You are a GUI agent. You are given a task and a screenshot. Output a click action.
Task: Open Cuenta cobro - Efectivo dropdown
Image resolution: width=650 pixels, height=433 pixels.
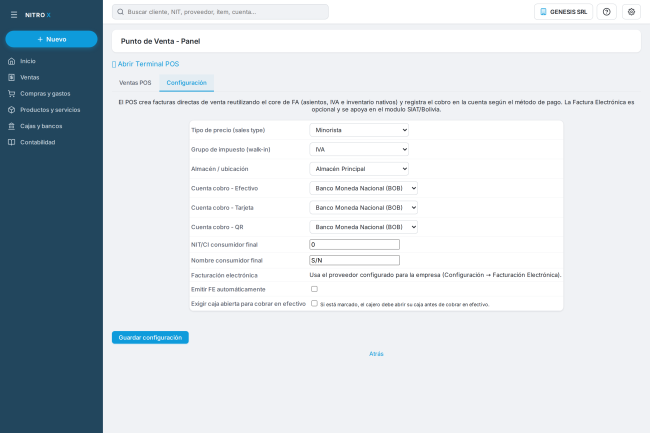(x=364, y=188)
